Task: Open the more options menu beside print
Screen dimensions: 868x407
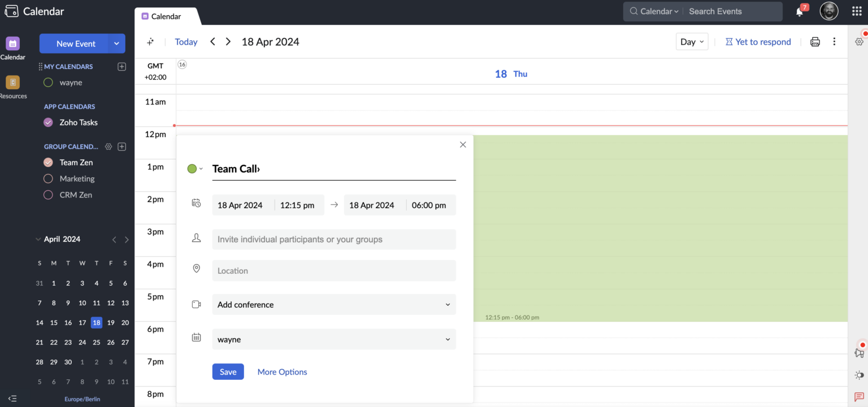Action: point(834,41)
